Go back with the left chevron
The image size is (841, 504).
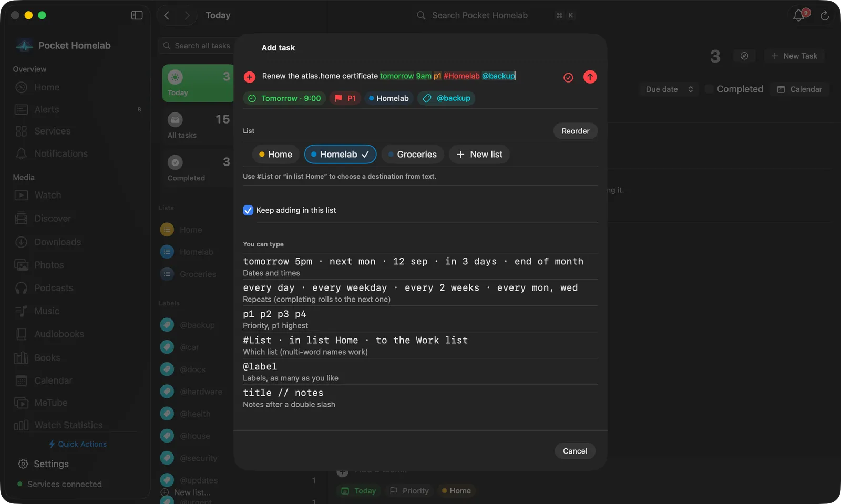[x=167, y=15]
